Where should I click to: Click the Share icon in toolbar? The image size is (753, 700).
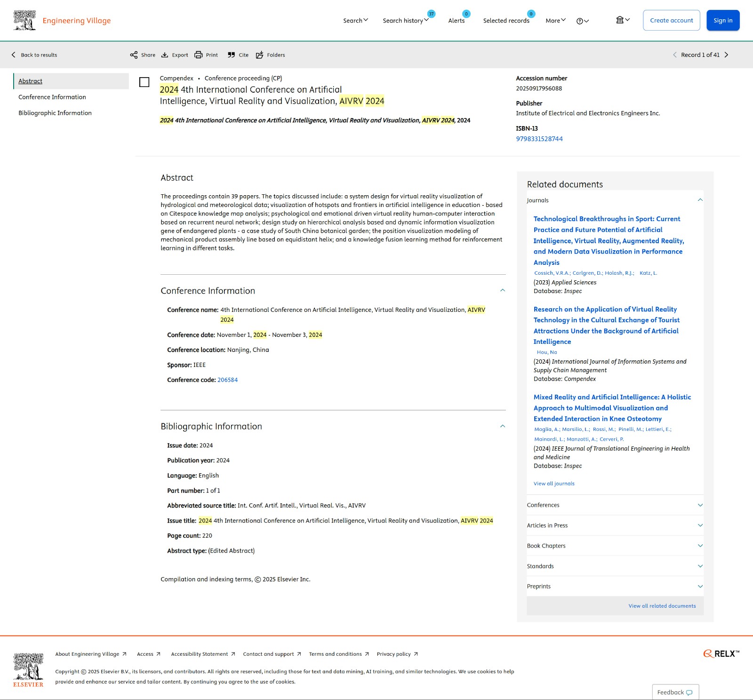[x=134, y=55]
